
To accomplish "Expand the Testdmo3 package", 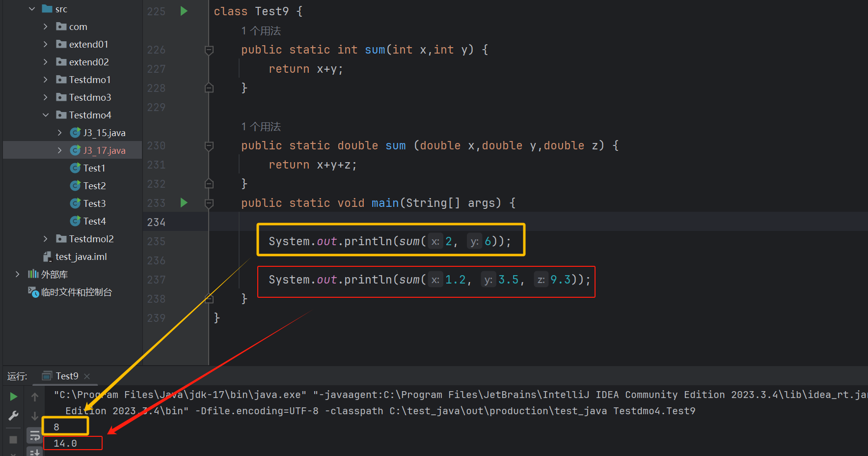I will (46, 97).
